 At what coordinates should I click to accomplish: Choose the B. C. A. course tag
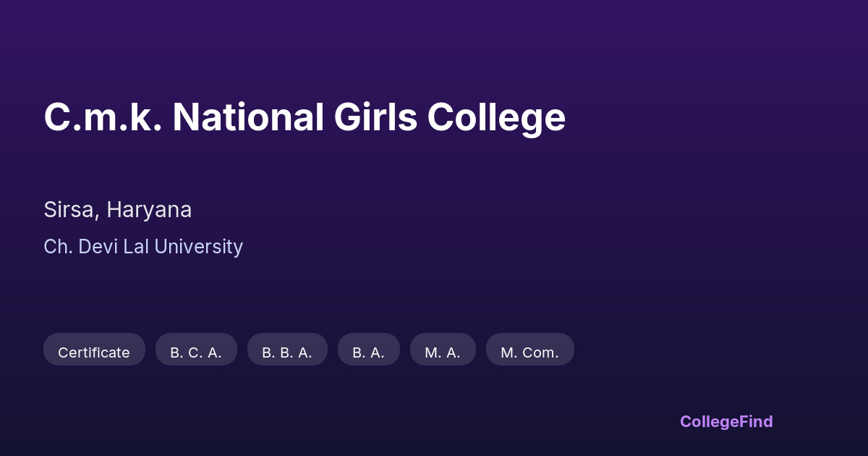pyautogui.click(x=196, y=352)
